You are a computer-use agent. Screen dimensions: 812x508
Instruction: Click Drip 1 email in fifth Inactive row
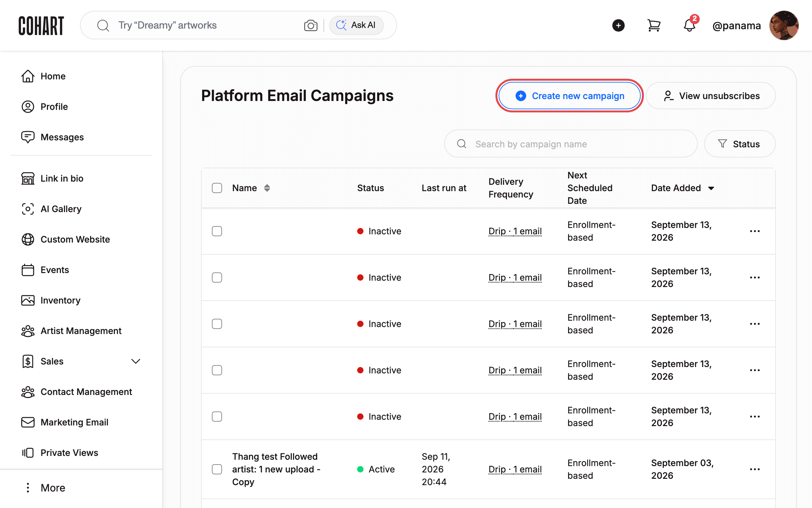[515, 417]
